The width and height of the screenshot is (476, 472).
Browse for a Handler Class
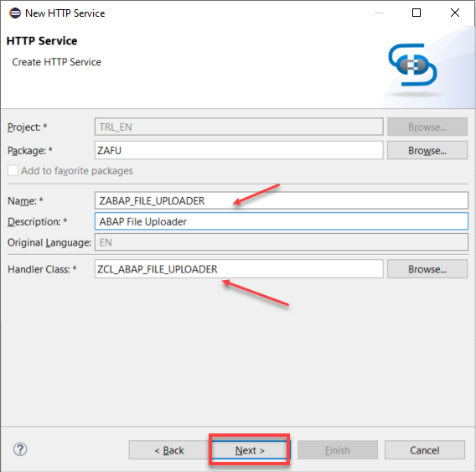427,269
